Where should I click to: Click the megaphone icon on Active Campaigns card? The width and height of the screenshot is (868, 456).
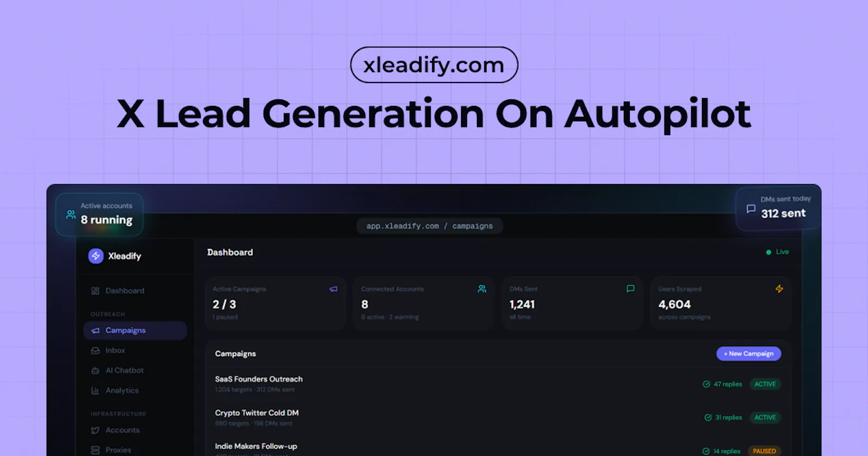[x=334, y=289]
